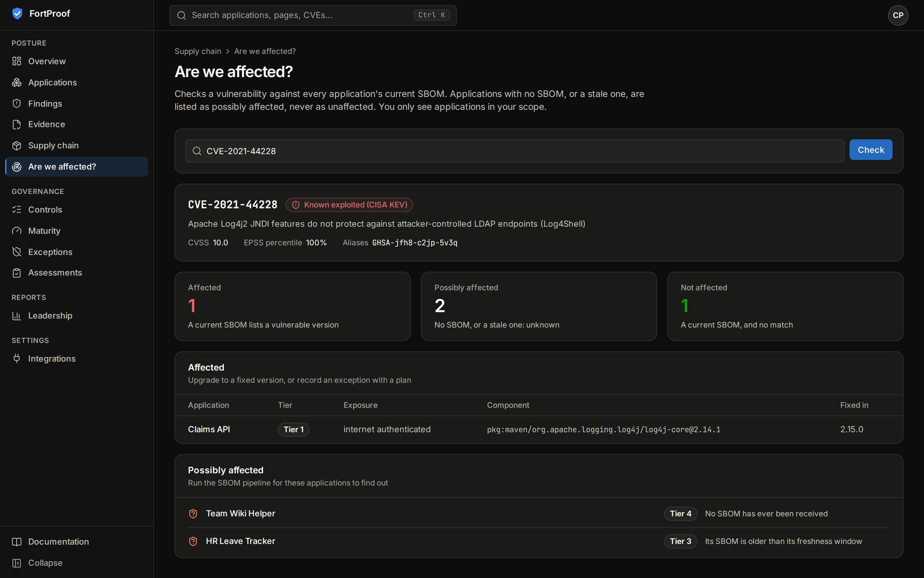Click the Integrations plug icon
Image resolution: width=924 pixels, height=578 pixels.
click(16, 359)
